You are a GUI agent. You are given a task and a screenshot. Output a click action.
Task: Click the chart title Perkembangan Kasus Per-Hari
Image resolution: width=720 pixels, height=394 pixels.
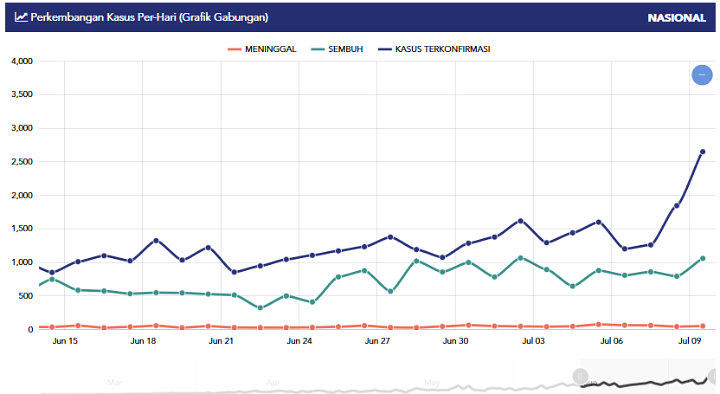[149, 17]
